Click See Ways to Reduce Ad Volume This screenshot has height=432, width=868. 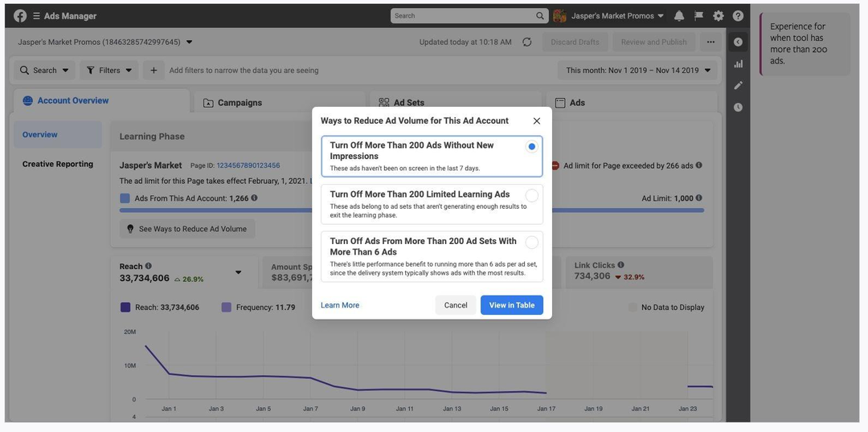187,229
